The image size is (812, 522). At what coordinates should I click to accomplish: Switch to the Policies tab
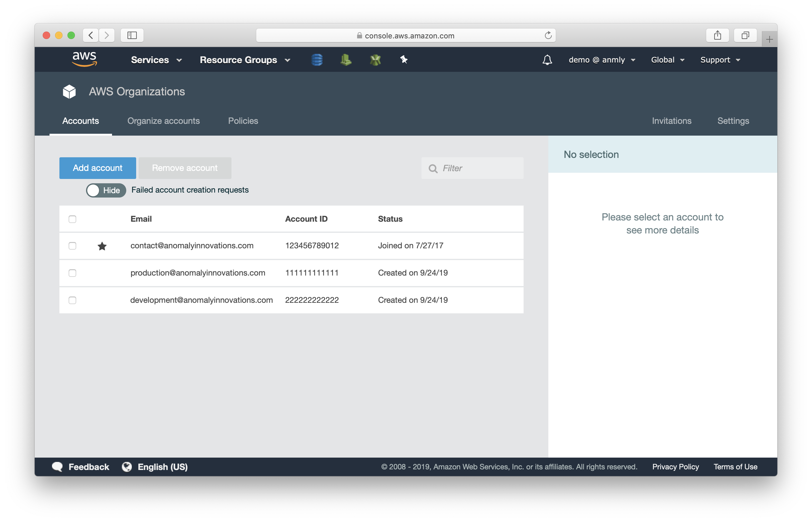(243, 121)
